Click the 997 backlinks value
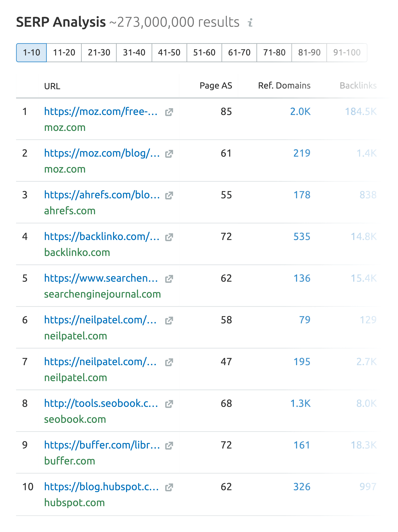 368,487
